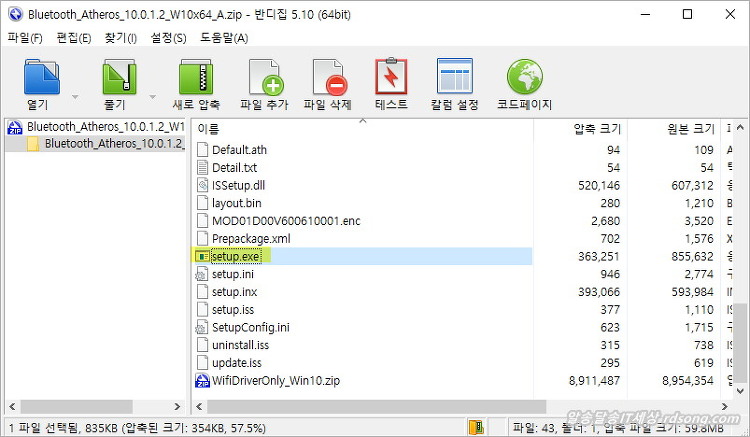
Task: Click the 테스트 (Test) archive icon
Action: [391, 78]
